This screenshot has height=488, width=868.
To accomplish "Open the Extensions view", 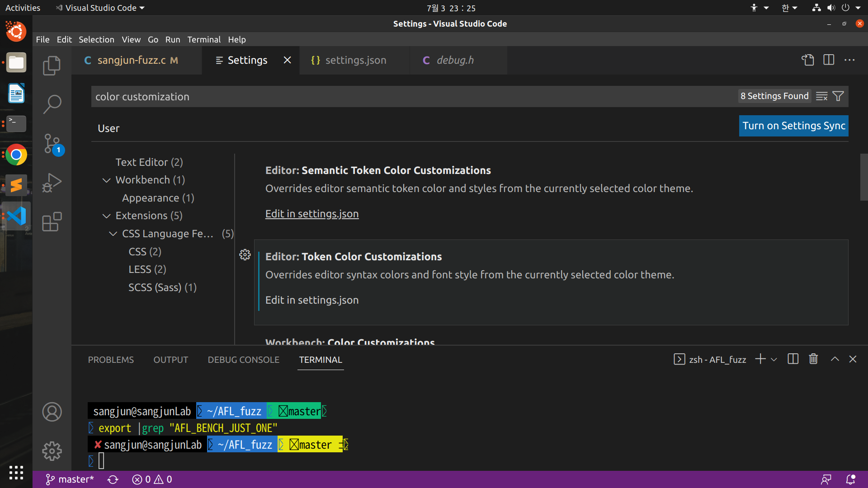I will [x=52, y=222].
